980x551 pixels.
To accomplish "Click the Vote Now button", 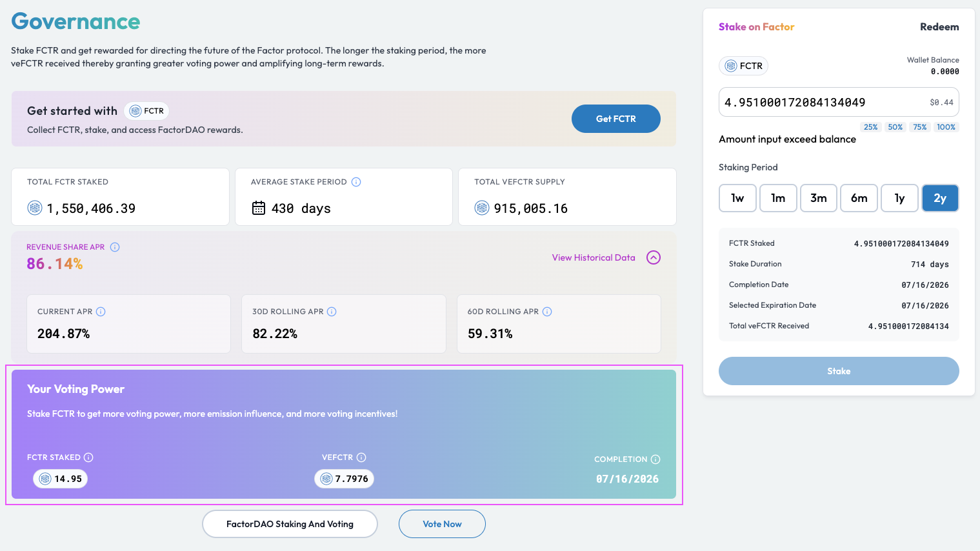I will click(x=442, y=524).
